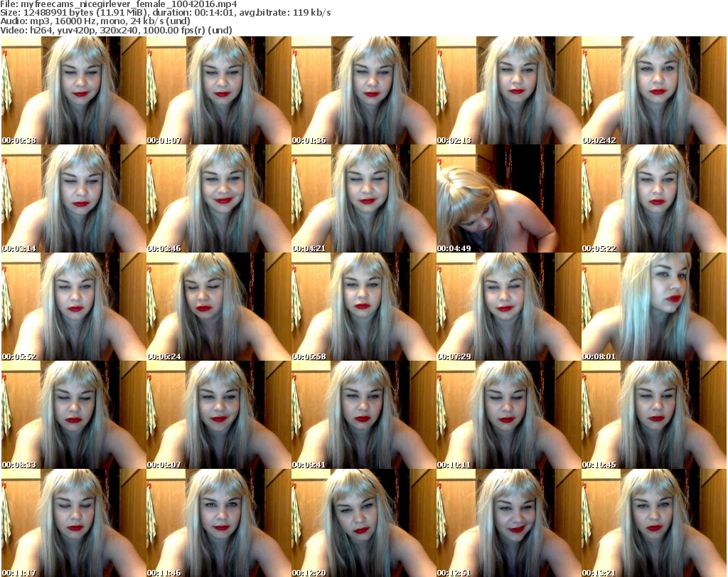Select the 'Size: 12488991 bytes' info line

point(165,13)
